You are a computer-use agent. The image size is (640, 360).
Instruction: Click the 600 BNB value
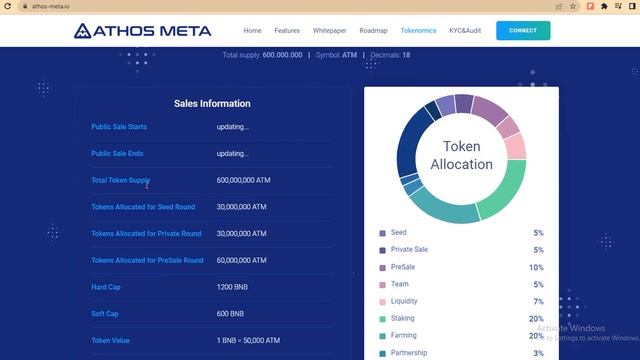coord(230,314)
